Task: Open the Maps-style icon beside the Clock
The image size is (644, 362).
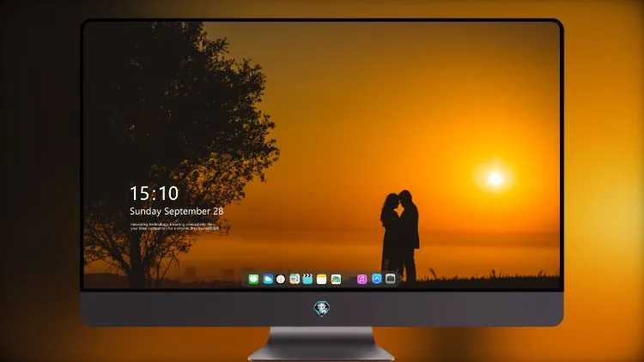Action: tap(295, 279)
